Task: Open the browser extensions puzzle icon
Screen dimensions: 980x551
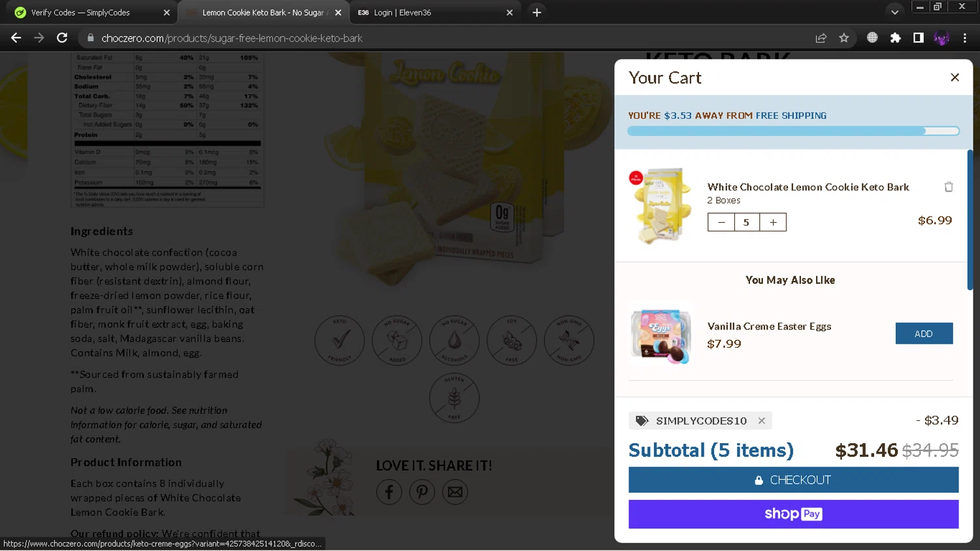Action: coord(896,38)
